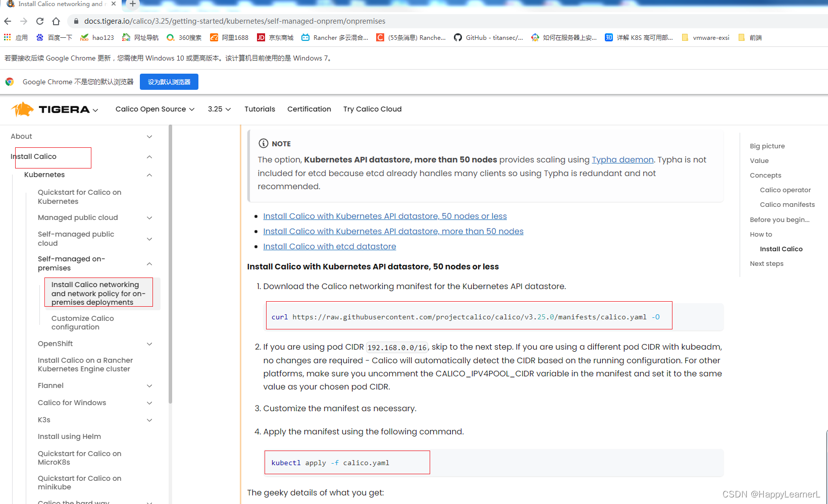
Task: Open Quickstart for Calico on MicroK8s
Action: click(79, 458)
